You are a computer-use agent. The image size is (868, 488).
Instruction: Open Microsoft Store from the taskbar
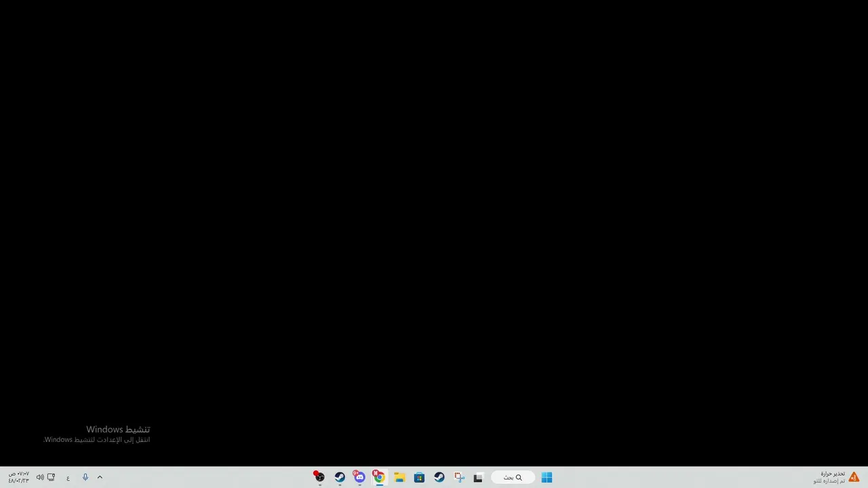pyautogui.click(x=419, y=477)
